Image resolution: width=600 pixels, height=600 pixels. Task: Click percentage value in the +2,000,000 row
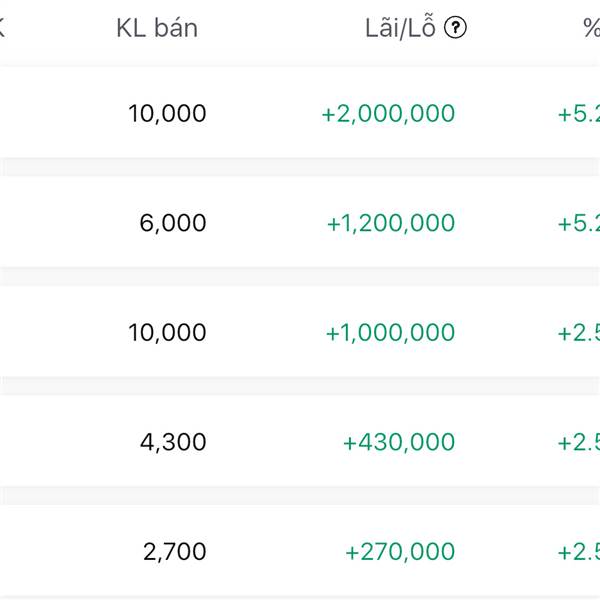pyautogui.click(x=579, y=114)
